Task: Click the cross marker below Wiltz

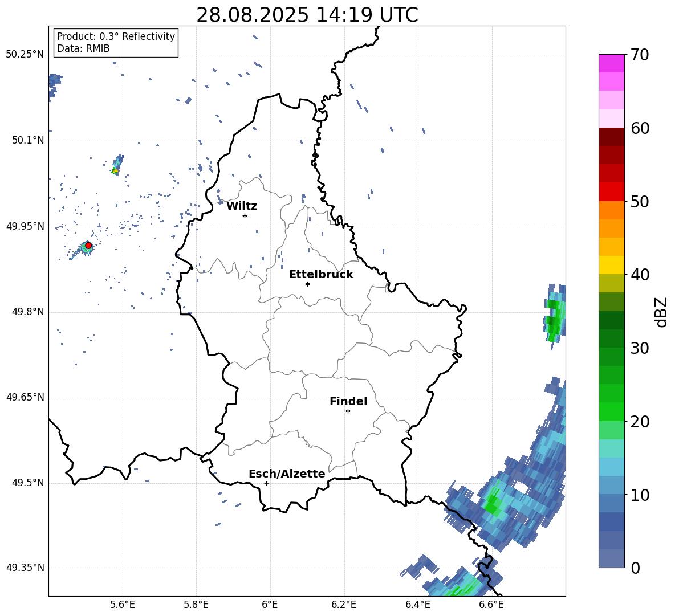Action: tap(245, 215)
